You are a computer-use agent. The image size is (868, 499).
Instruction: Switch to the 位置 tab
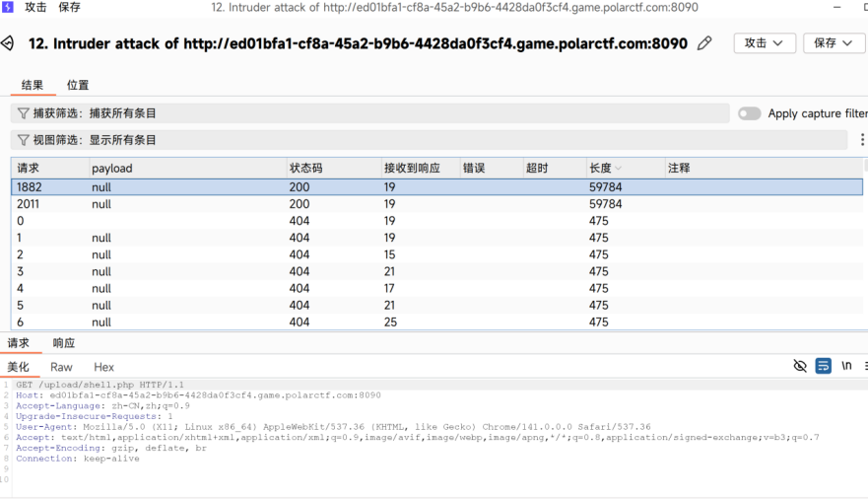pyautogui.click(x=78, y=86)
